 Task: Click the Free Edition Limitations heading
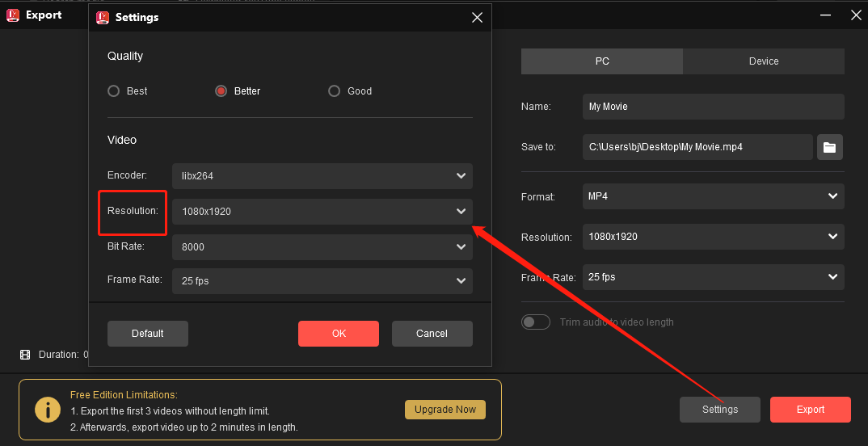click(x=124, y=395)
